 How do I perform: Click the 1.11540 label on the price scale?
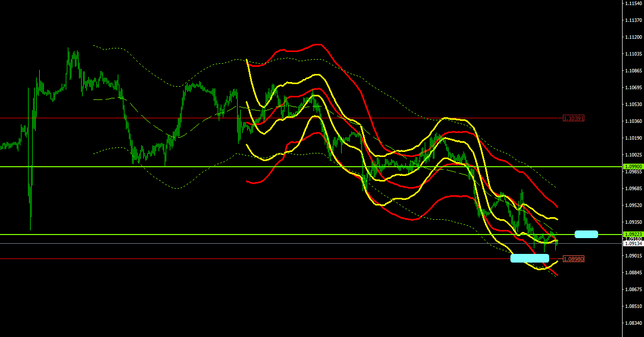click(633, 4)
